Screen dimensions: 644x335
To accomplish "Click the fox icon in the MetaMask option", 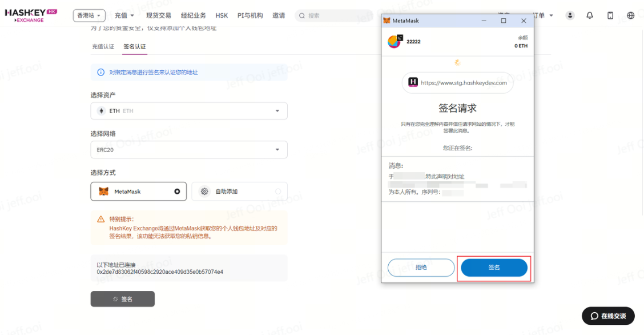I will point(103,192).
